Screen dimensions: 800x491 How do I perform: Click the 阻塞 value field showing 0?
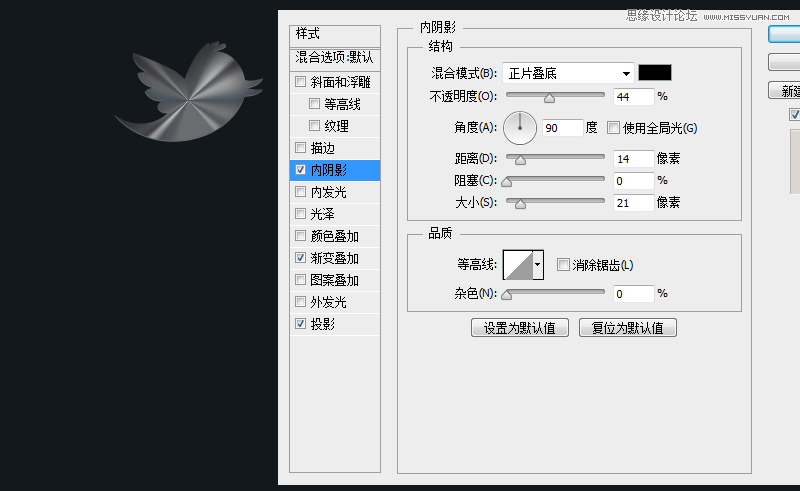pos(633,181)
